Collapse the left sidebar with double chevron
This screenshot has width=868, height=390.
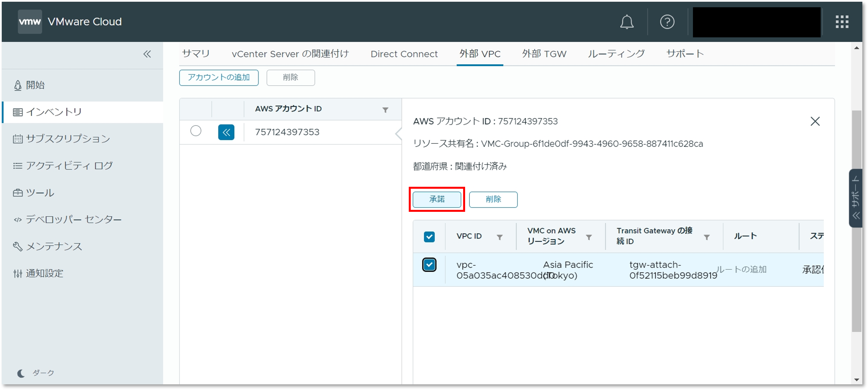click(147, 54)
